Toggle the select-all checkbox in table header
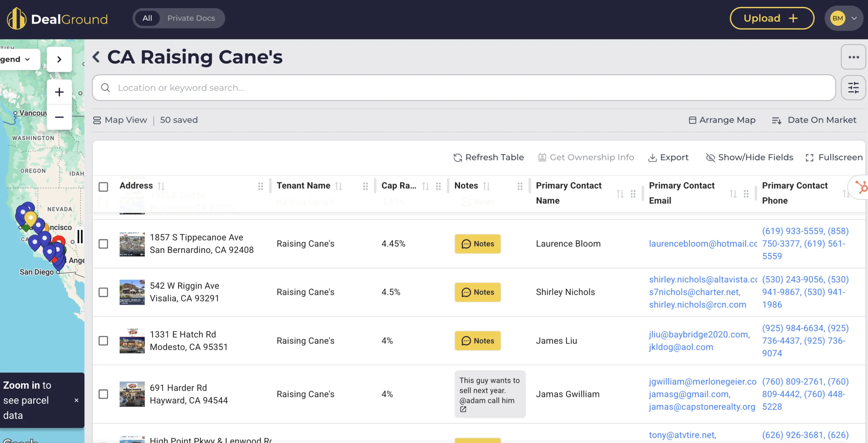868x443 pixels. point(103,187)
